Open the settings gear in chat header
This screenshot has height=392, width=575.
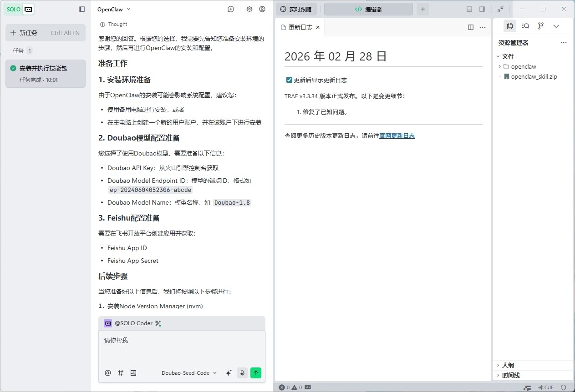(x=249, y=9)
